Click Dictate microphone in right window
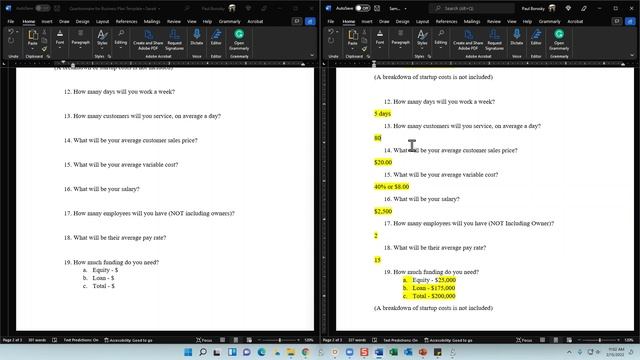Screen dimensions: 640x360 [517, 37]
